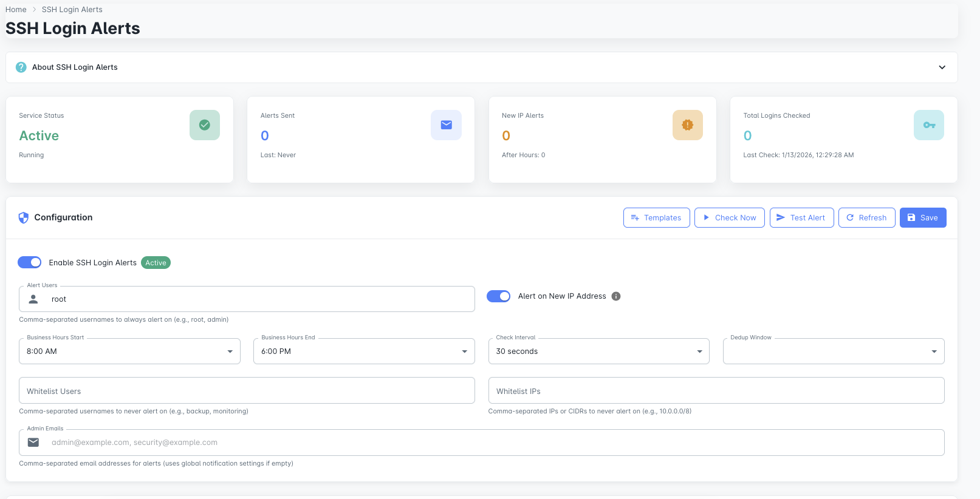Open the Templates button
980x499 pixels.
point(657,218)
